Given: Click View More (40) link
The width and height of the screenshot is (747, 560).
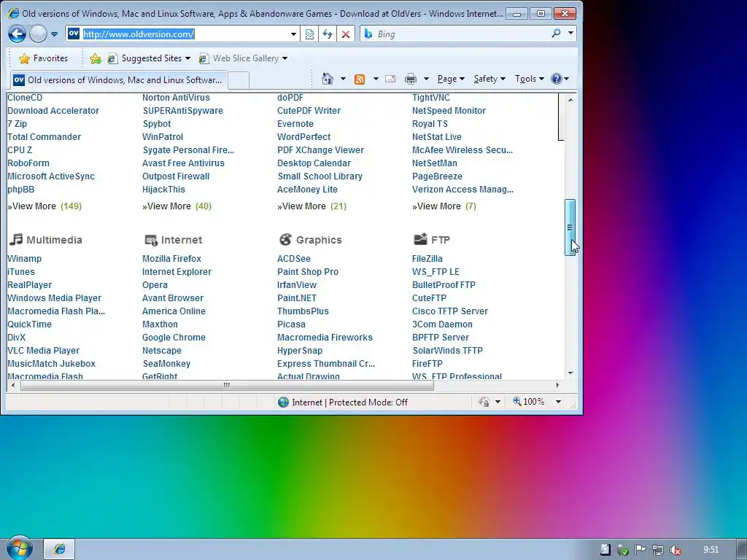Looking at the screenshot, I should click(x=177, y=206).
